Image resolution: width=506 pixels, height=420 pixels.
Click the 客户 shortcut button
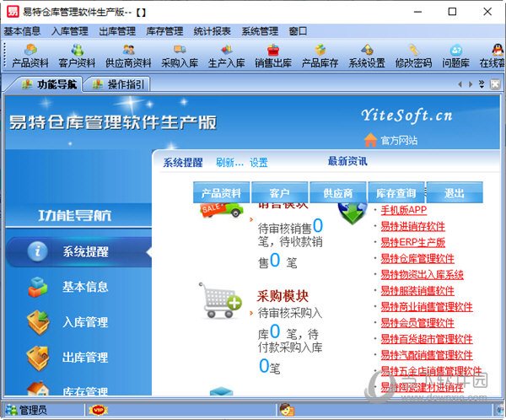pyautogui.click(x=279, y=193)
